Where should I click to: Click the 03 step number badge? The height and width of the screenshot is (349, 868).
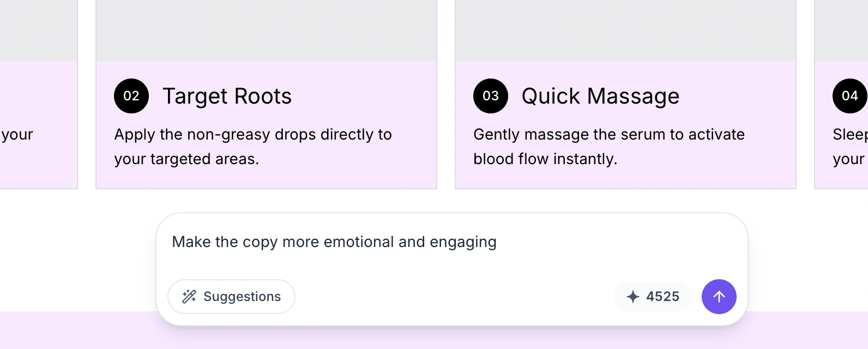pyautogui.click(x=491, y=96)
